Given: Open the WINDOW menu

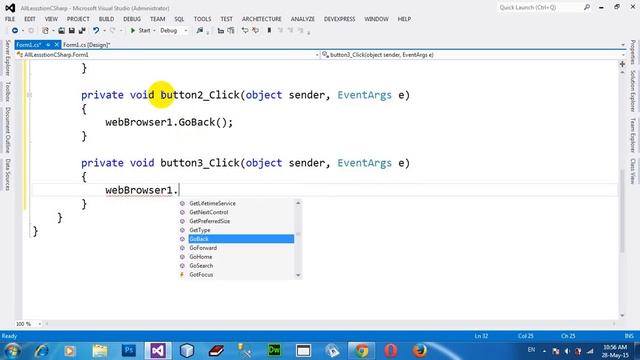Looking at the screenshot, I should point(376,19).
